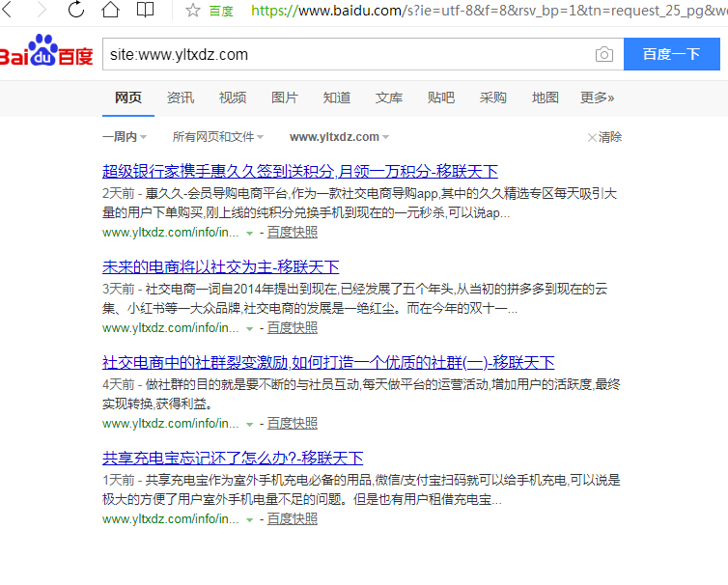Image resolution: width=728 pixels, height=585 pixels.
Task: Open 百度快照 for 超级银行家 result
Action: click(292, 232)
